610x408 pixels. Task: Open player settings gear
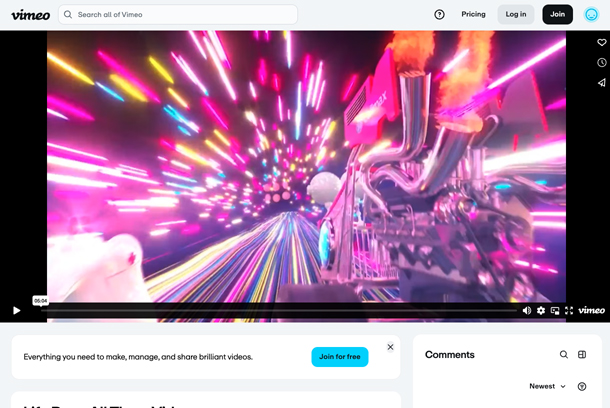pos(541,310)
